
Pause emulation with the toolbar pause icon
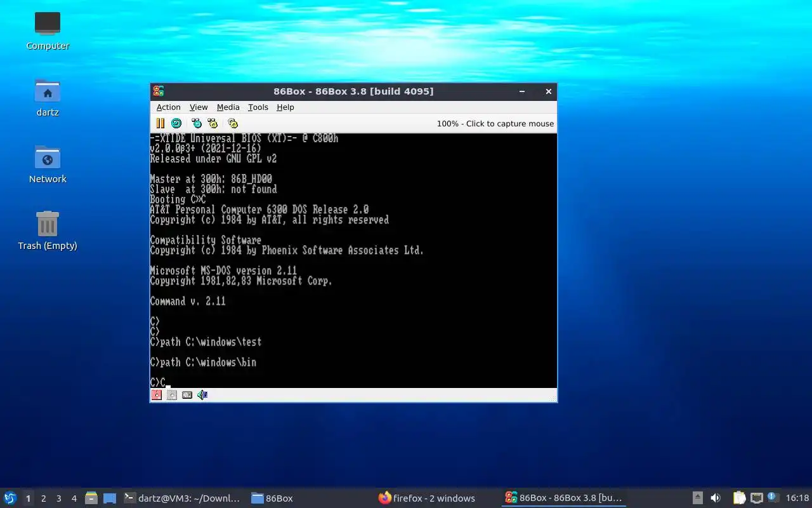click(x=160, y=123)
